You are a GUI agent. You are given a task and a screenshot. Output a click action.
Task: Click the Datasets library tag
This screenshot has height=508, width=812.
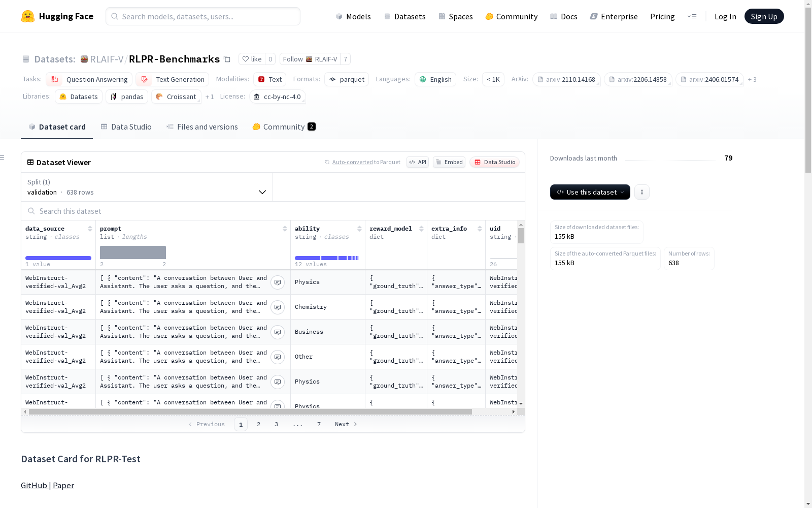click(x=79, y=97)
